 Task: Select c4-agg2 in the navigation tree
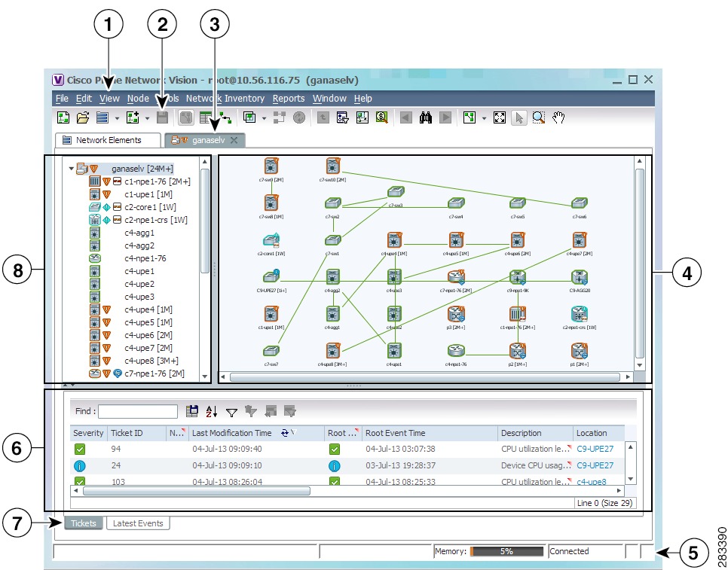[139, 245]
